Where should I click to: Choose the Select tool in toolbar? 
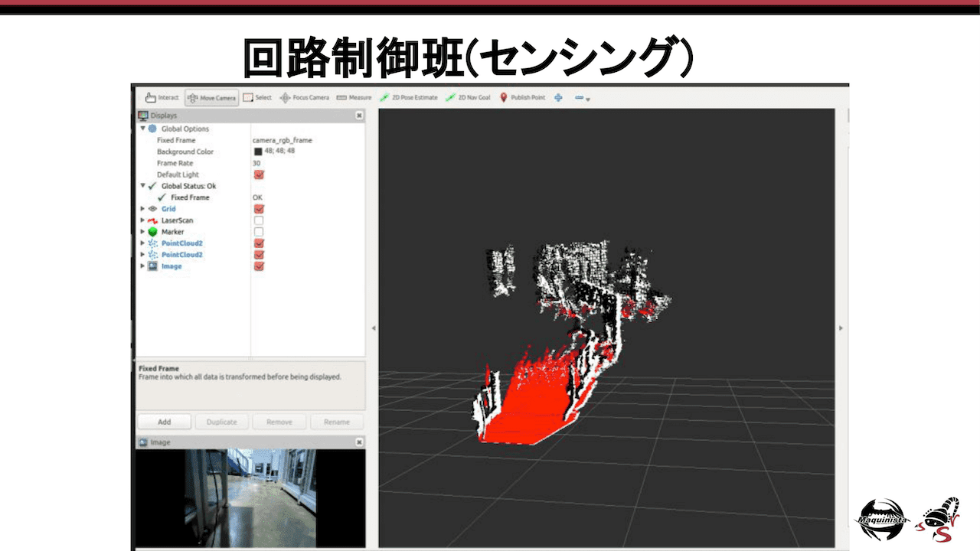tap(257, 98)
